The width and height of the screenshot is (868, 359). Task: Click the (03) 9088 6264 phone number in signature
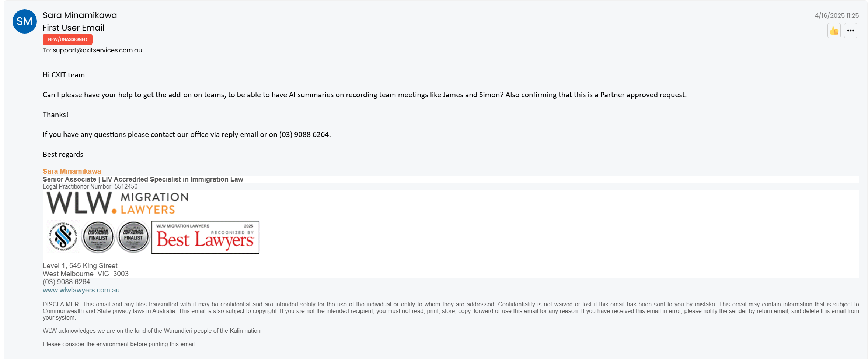(x=66, y=282)
